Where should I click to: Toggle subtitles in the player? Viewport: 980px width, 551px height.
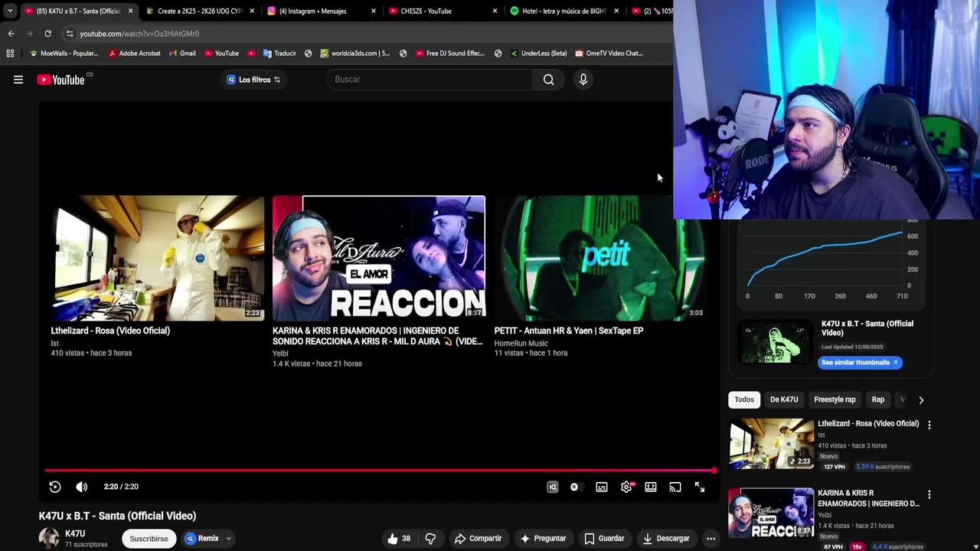pos(602,487)
